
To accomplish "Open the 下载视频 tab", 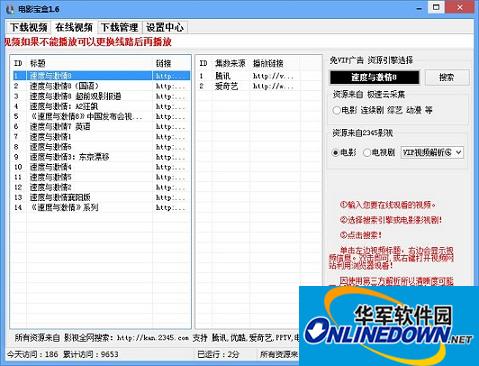I will tap(28, 27).
